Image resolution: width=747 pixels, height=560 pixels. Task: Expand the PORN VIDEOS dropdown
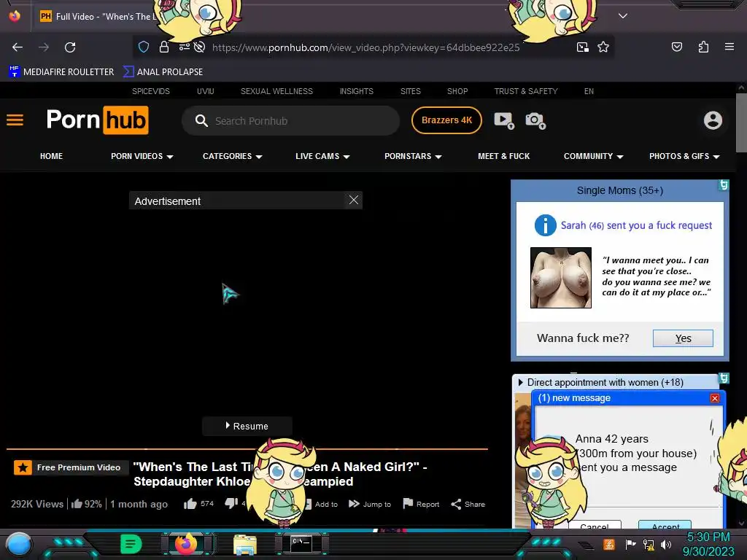point(142,156)
